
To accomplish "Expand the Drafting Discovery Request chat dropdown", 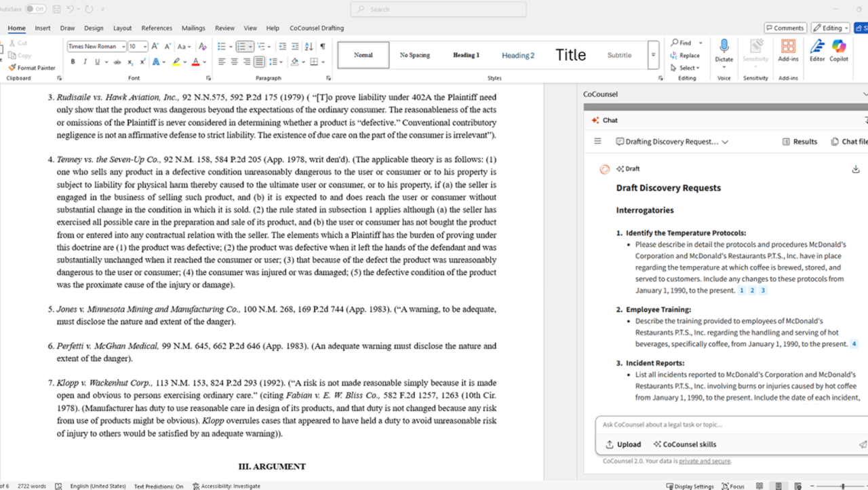I will pos(725,142).
